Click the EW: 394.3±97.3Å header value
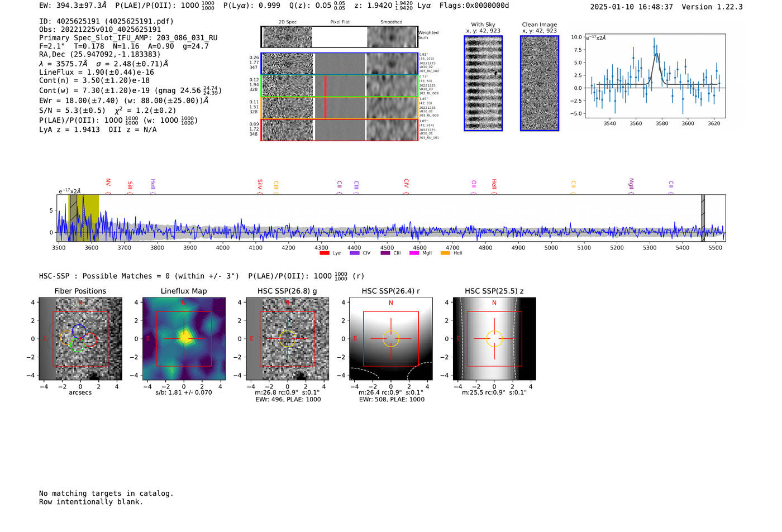Viewport: 782px width, 532px height. click(73, 5)
